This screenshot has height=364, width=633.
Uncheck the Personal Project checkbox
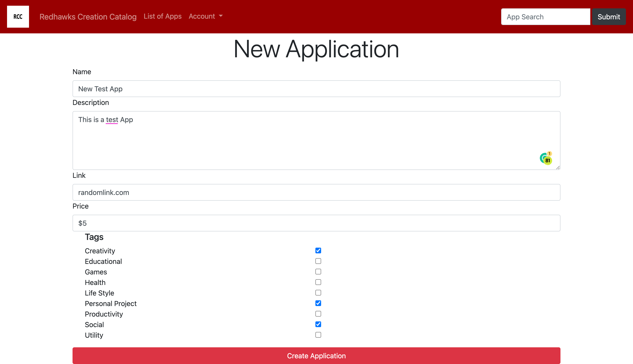tap(318, 303)
